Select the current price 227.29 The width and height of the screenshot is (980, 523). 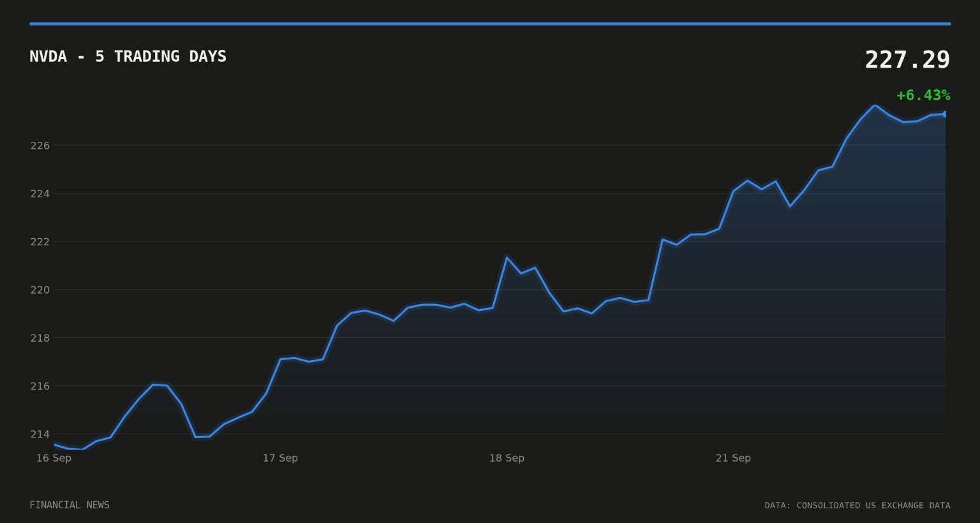(x=907, y=60)
